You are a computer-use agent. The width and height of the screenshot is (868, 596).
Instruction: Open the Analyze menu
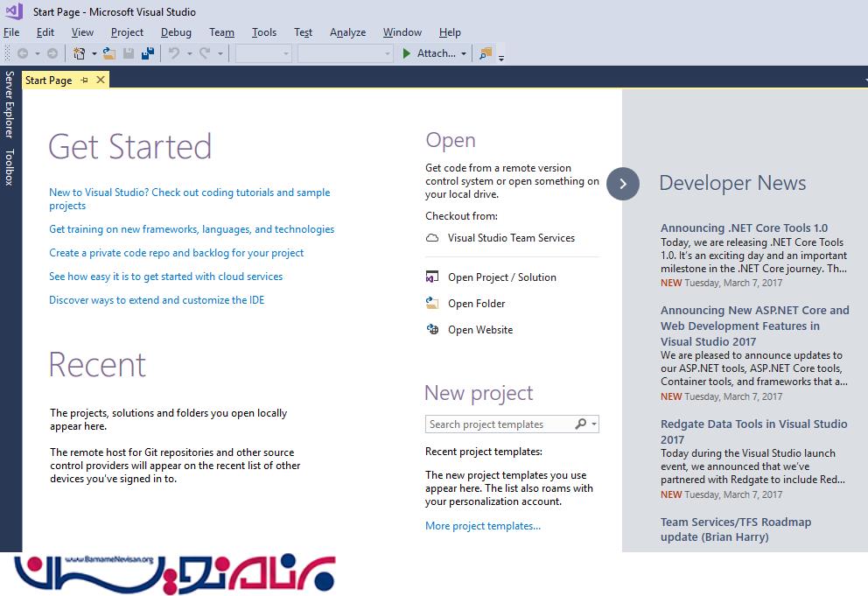click(347, 32)
